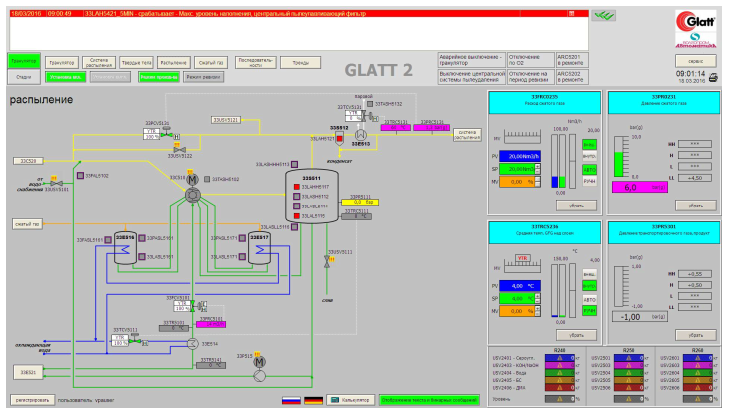Click the 33PAL5102 alarm indicator square

click(80, 176)
